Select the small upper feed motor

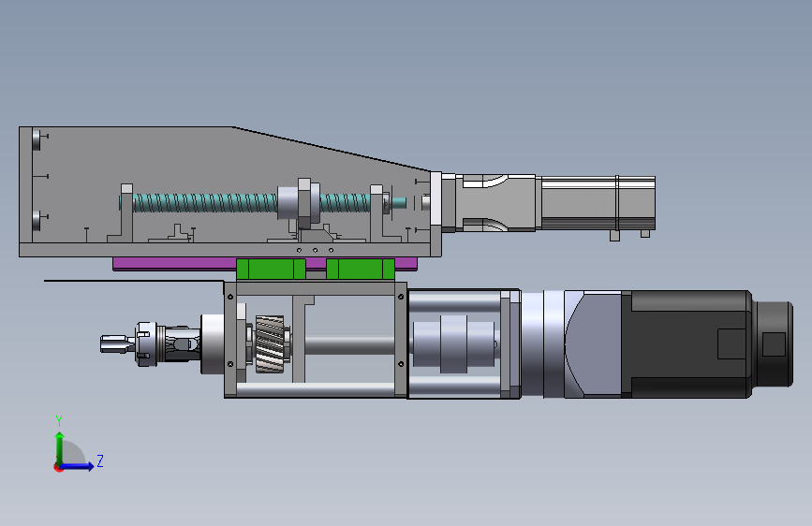[x=598, y=203]
